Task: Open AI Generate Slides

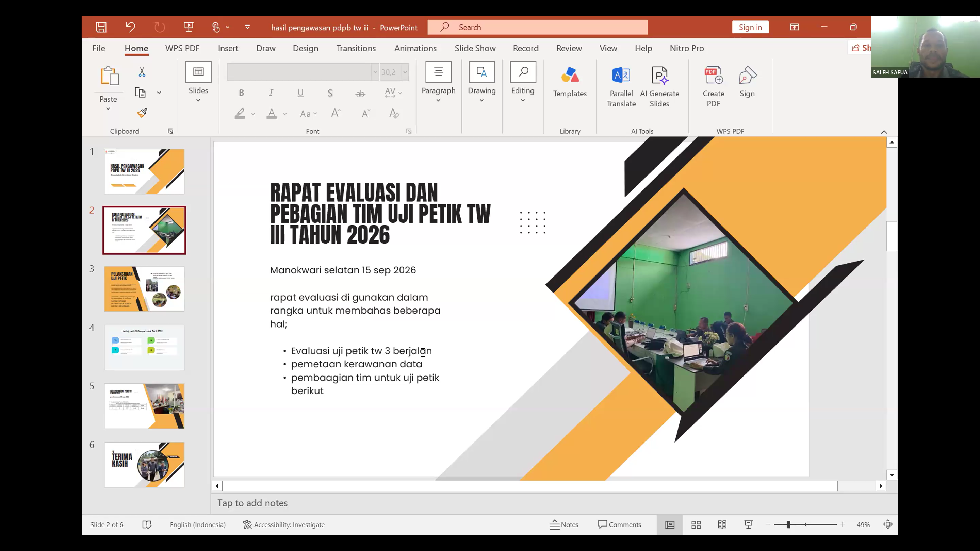Action: coord(659,87)
